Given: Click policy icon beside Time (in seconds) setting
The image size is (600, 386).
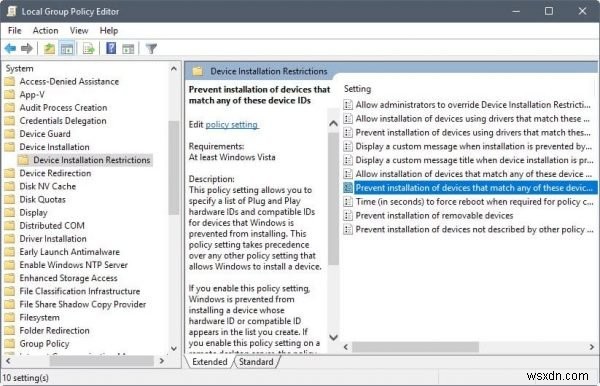Looking at the screenshot, I should 348,202.
